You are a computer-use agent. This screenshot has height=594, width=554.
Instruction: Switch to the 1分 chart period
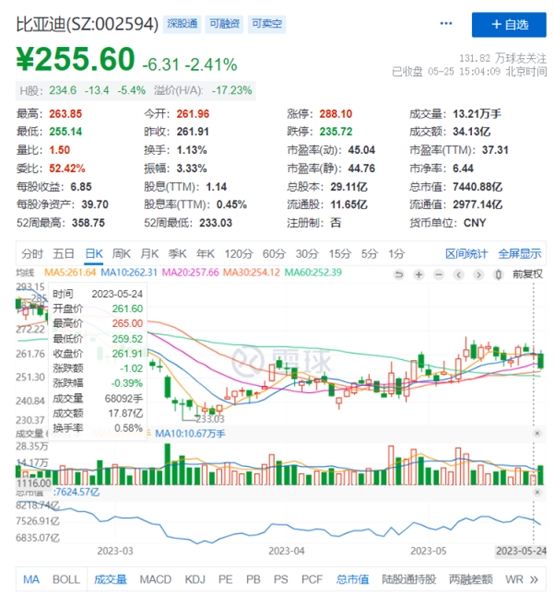(396, 253)
